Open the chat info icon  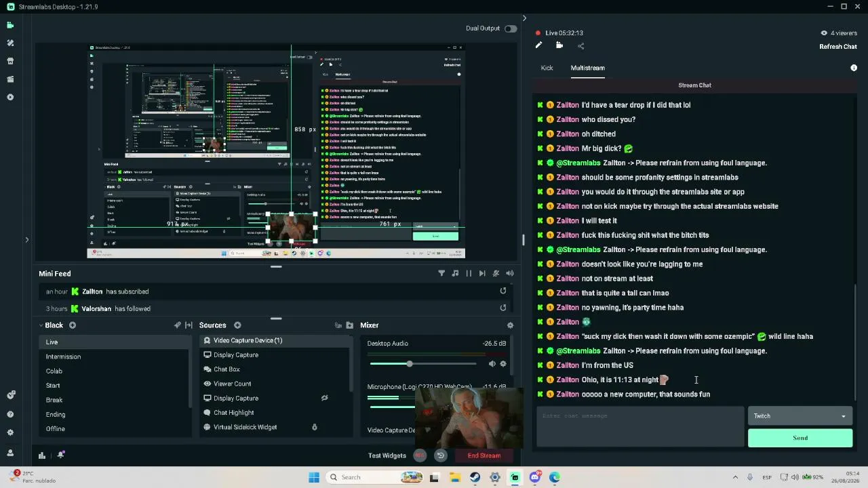(x=854, y=68)
